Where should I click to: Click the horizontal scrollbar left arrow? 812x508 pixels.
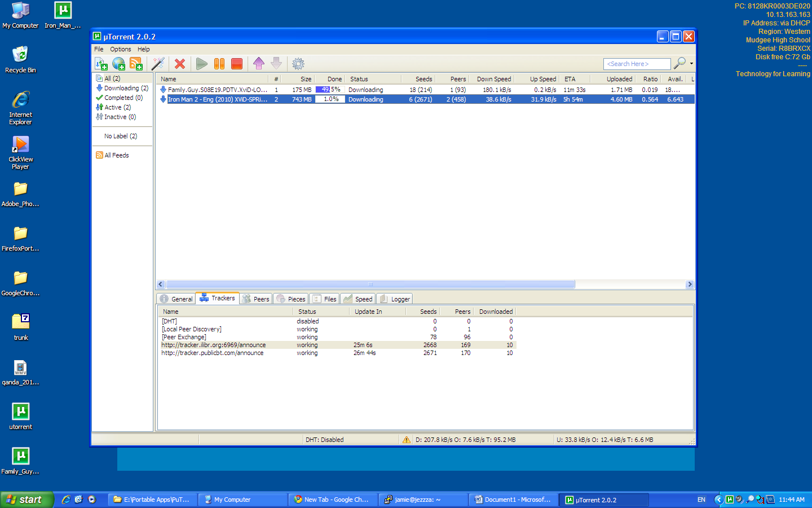tap(161, 284)
